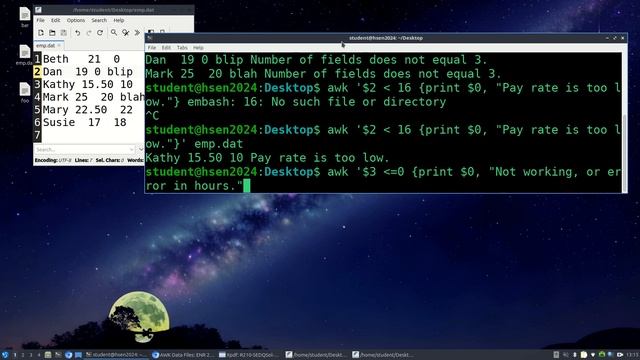Click the clipboard manager tray icon
The image size is (640, 360).
click(x=584, y=355)
